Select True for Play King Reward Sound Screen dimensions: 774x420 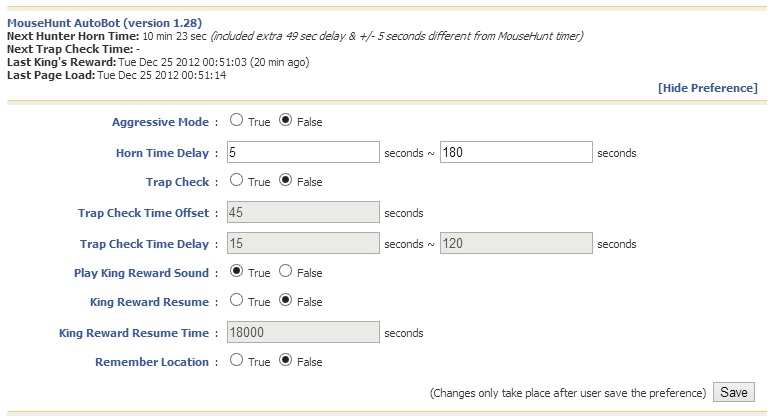[236, 271]
